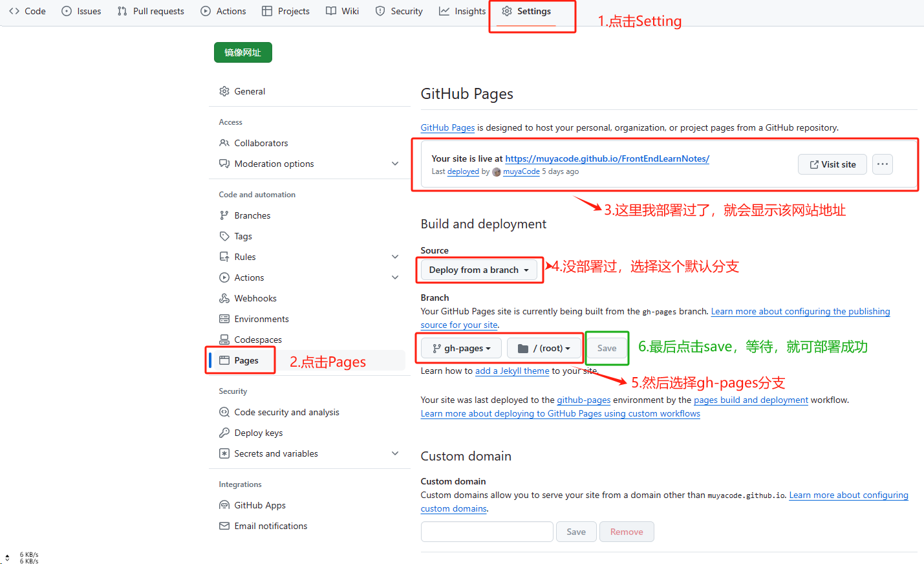Open the Deploy from a branch dropdown
Screen dimensions: 924x564
coord(479,270)
